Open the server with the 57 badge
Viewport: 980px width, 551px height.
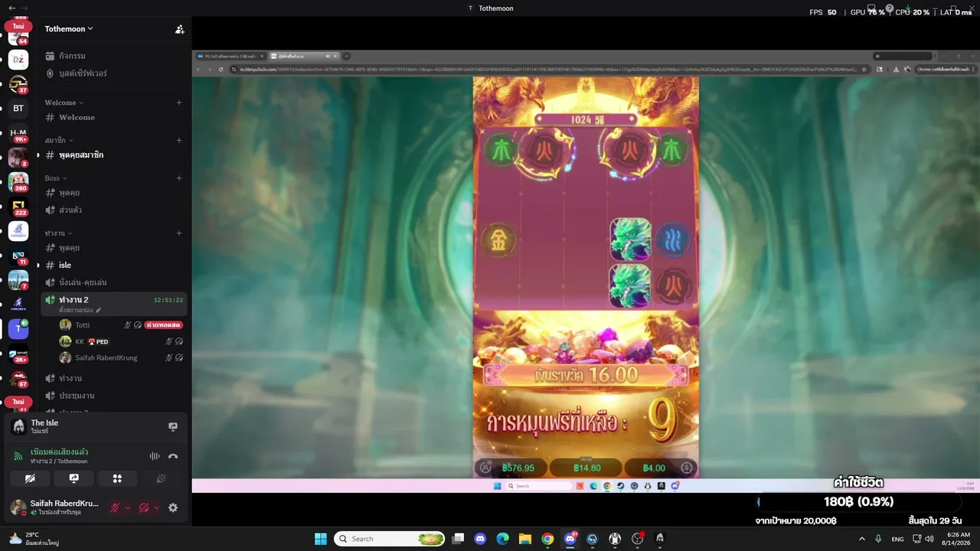18,379
